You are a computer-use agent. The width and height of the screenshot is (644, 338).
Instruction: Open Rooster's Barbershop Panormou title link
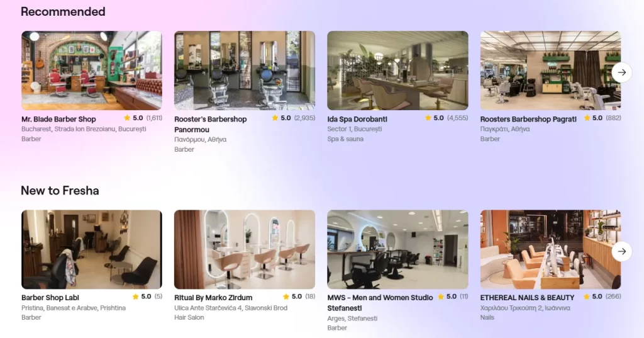point(210,124)
